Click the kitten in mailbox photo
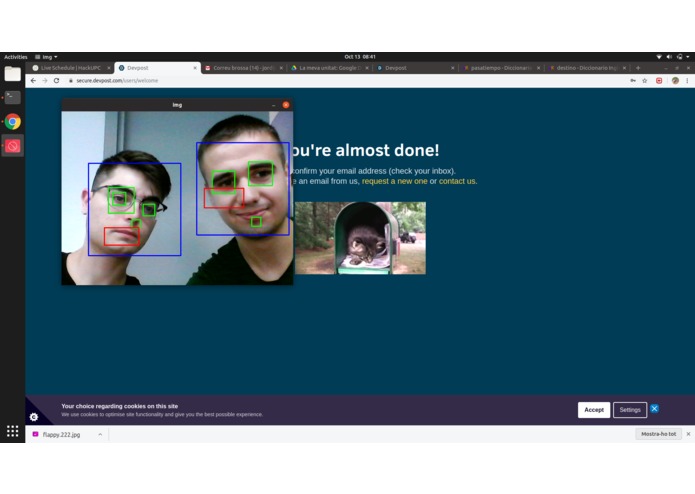Image resolution: width=695 pixels, height=494 pixels. [x=360, y=238]
